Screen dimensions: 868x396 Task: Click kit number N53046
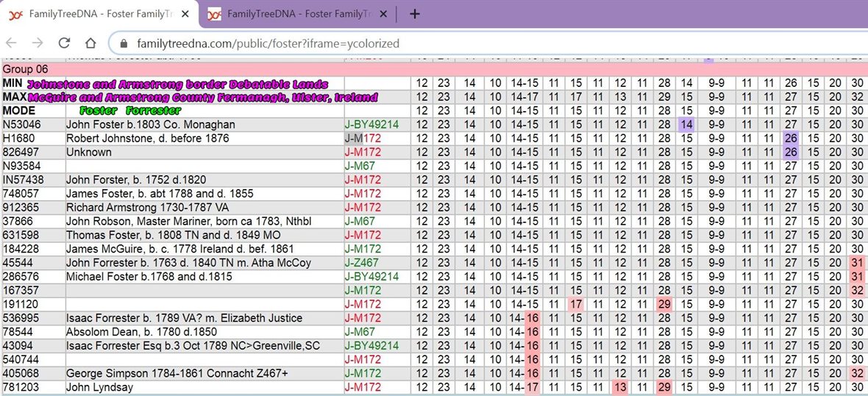20,124
